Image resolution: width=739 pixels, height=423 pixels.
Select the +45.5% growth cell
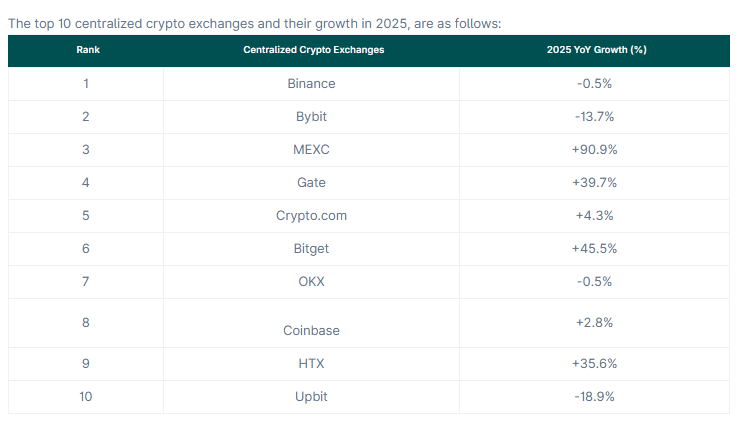(x=595, y=249)
